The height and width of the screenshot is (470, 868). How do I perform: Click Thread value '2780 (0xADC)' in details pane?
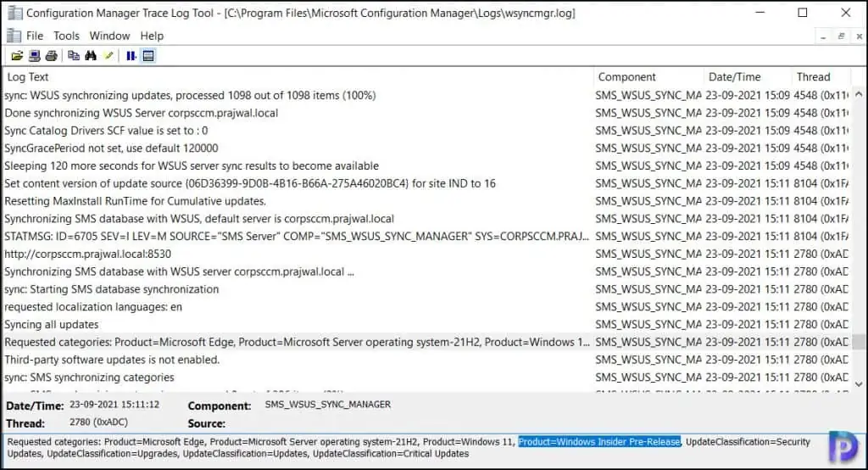coord(98,422)
